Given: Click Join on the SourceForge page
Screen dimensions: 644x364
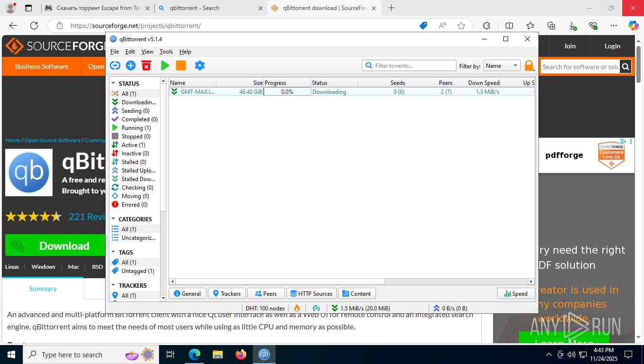Looking at the screenshot, I should click(x=570, y=46).
